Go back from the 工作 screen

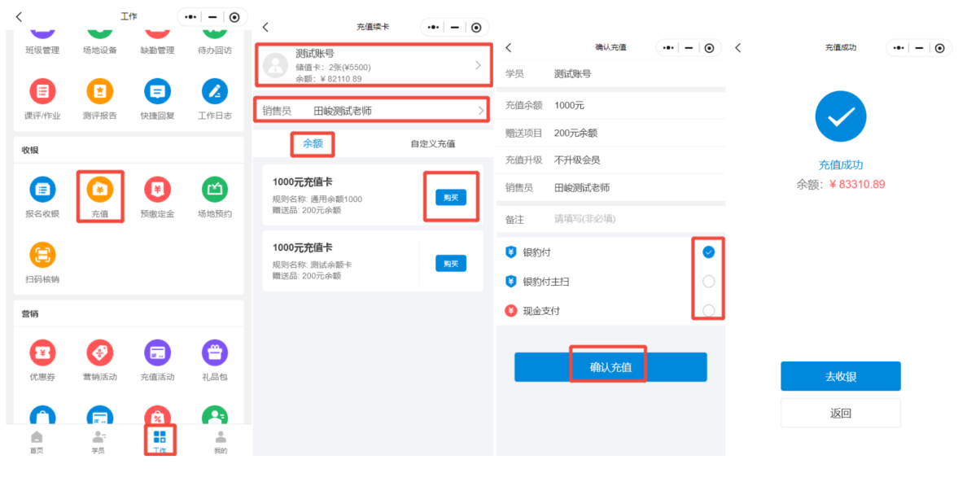tap(19, 17)
